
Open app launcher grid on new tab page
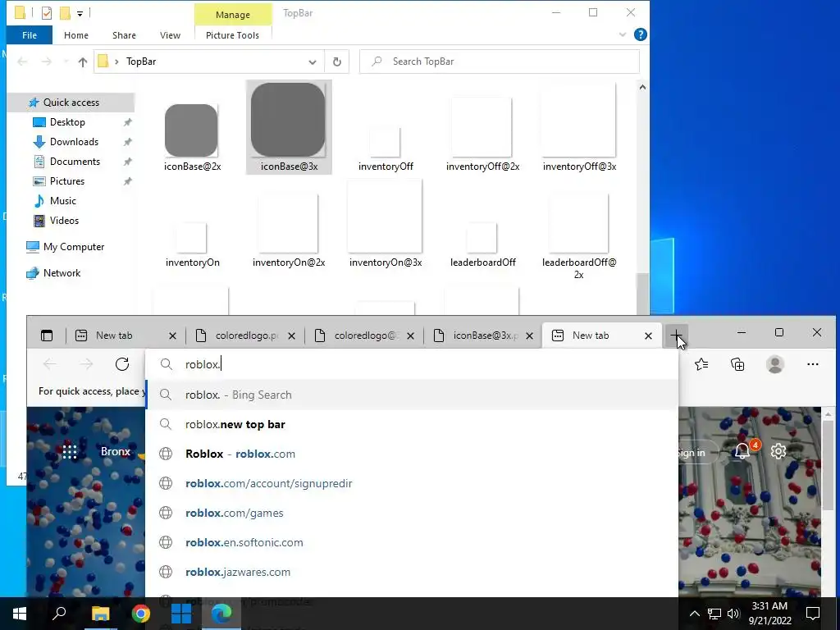tap(70, 452)
